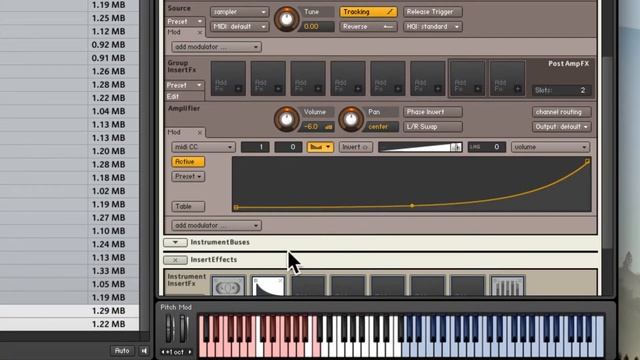Enable Release Trigger

tap(433, 12)
